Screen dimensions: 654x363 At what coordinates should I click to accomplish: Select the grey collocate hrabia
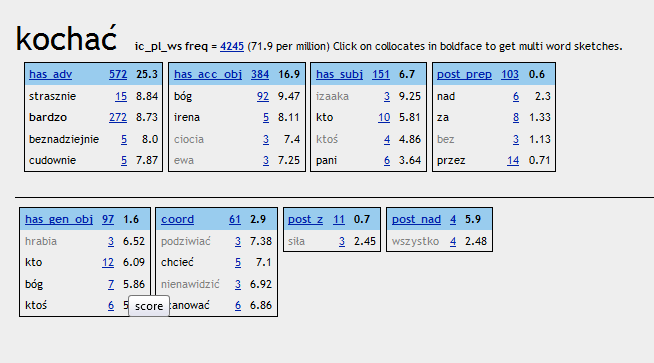[x=41, y=242]
